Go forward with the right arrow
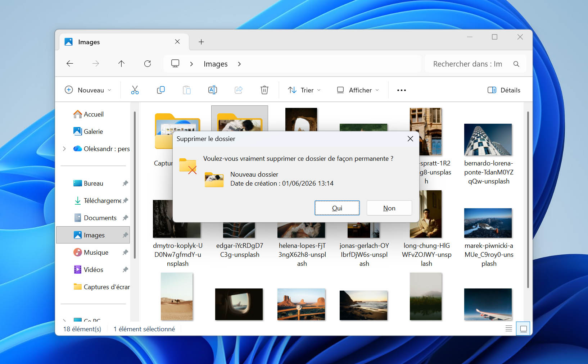Image resolution: width=588 pixels, height=364 pixels. coord(96,64)
